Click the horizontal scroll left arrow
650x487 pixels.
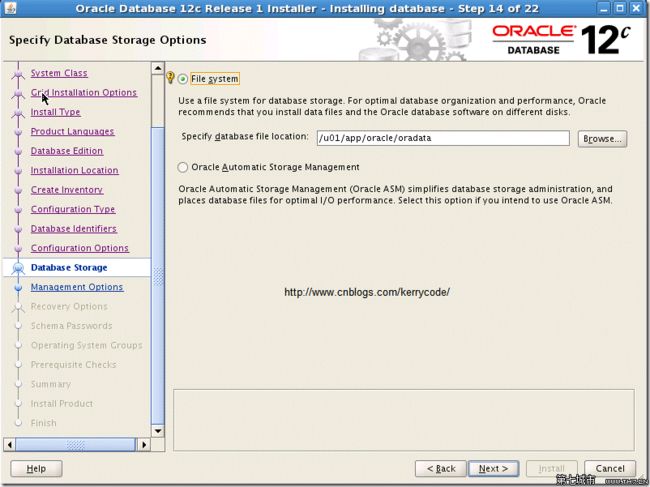(9, 445)
